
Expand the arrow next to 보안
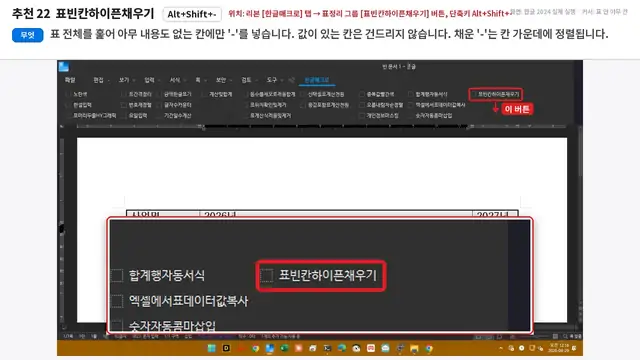click(x=230, y=80)
